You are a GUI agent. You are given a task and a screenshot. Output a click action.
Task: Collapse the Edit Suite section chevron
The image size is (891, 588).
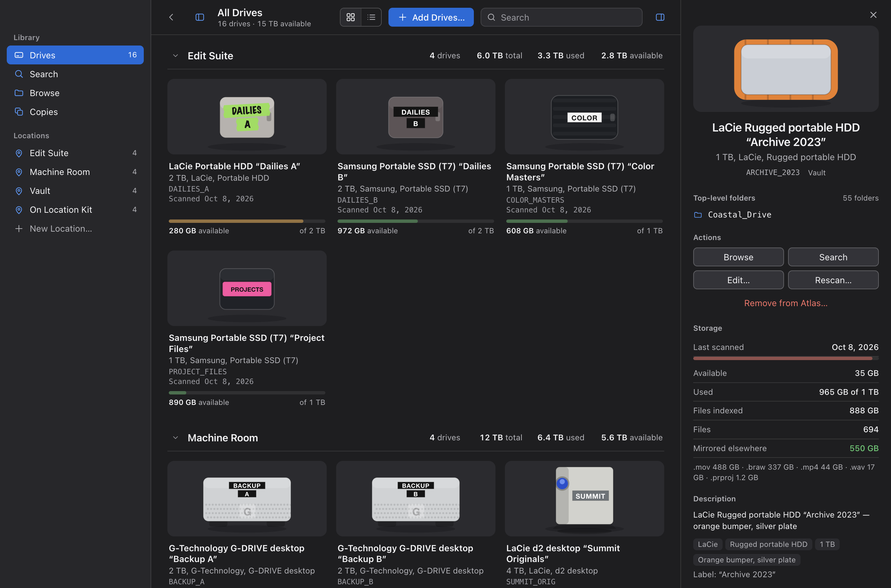coord(175,56)
